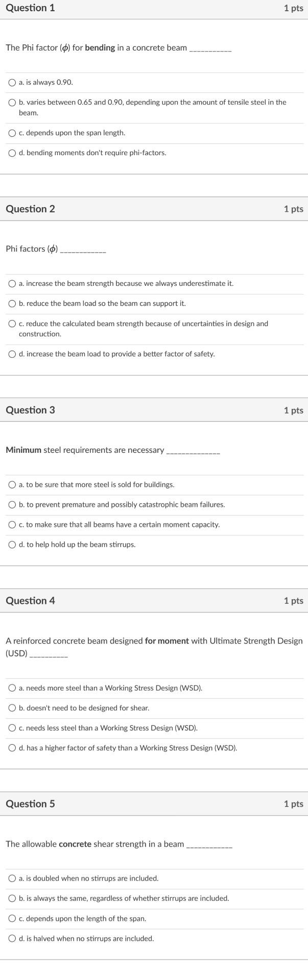Image resolution: width=308 pixels, height=980 pixels.
Task: Choose option c about uncertainties in design and construction
Action: point(11,323)
